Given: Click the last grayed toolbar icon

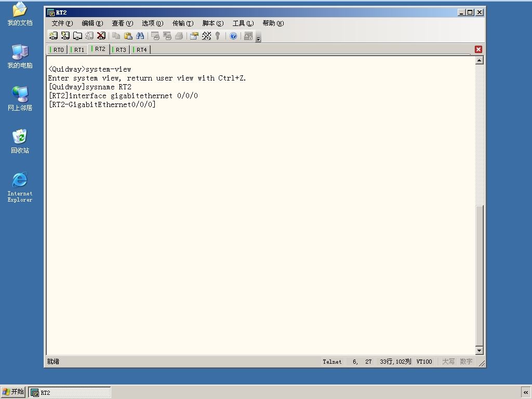Looking at the screenshot, I should pos(248,36).
